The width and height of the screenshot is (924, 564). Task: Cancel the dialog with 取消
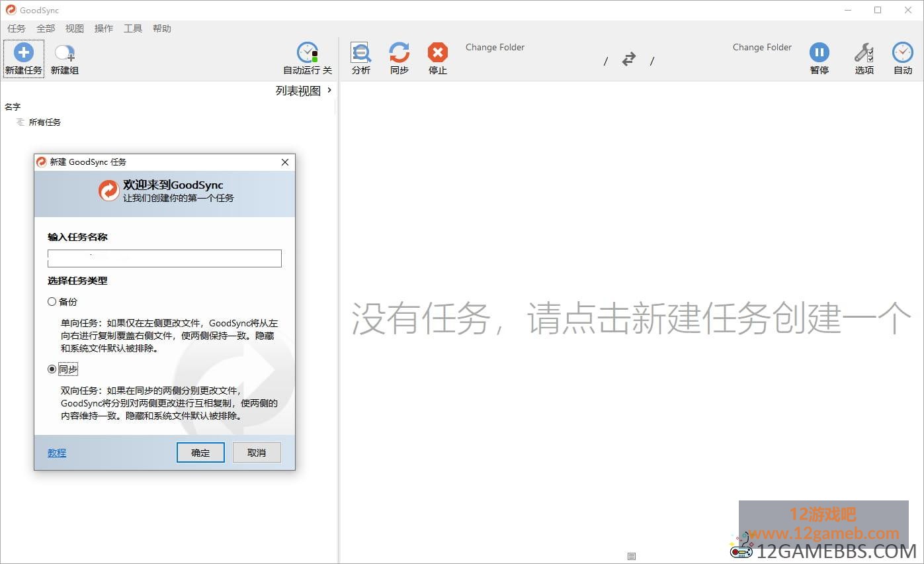tap(257, 453)
